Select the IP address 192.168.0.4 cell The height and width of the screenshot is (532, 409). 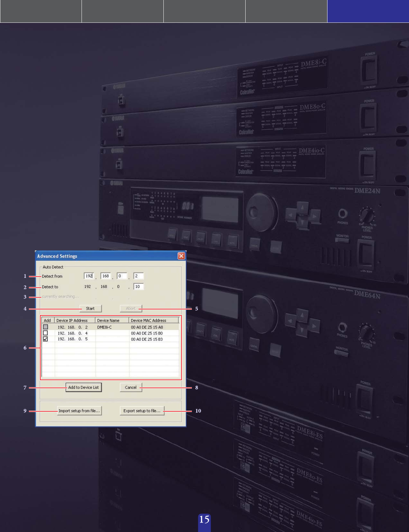(x=72, y=333)
